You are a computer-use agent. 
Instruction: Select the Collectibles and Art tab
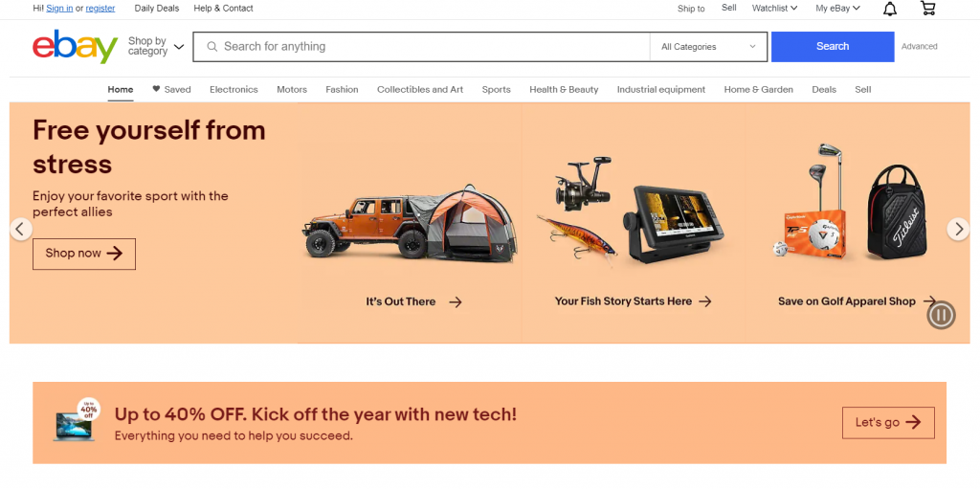point(419,89)
